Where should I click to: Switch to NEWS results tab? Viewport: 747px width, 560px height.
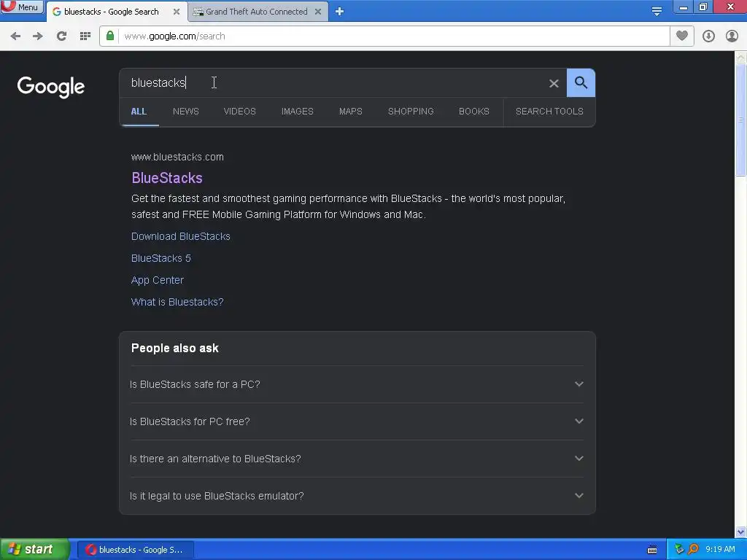point(186,112)
